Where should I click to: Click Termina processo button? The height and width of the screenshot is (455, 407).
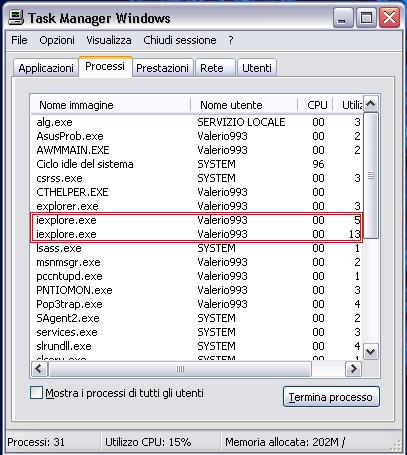click(331, 397)
